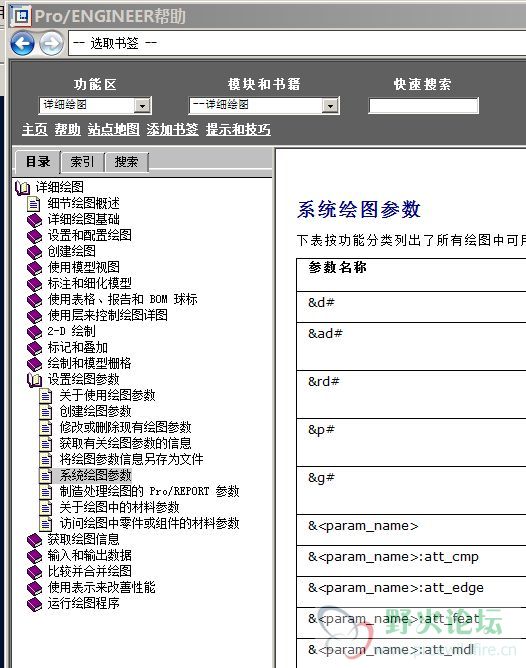This screenshot has width=526, height=668.
Task: Switch to the 搜索 tab
Action: 126,162
